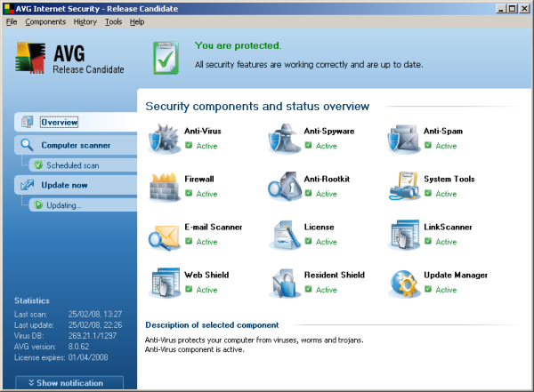Screen dimensions: 534x392
Task: Open the Anti-Virus component icon
Action: point(164,139)
